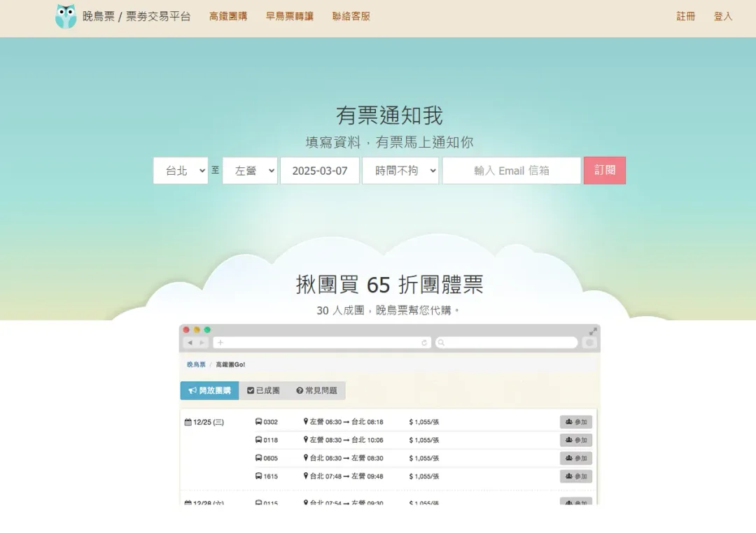Click the 高鐵團Go! breadcrumb text
The image size is (756, 533).
point(230,364)
